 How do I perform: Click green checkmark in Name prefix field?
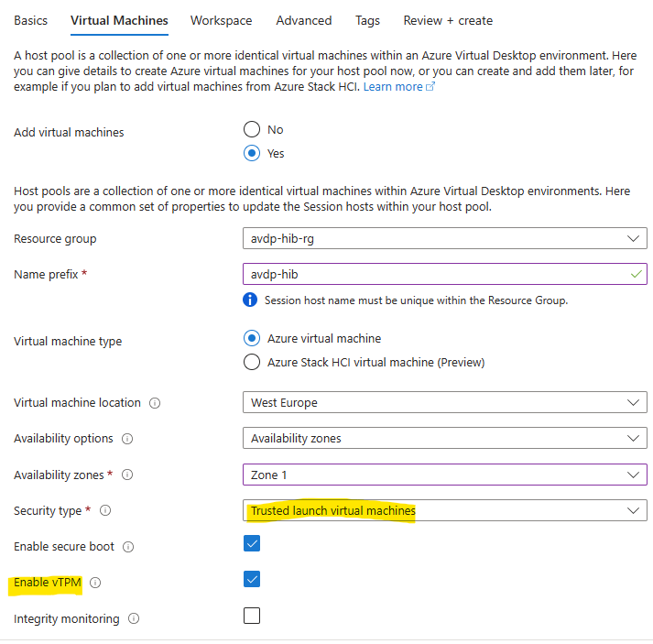636,275
